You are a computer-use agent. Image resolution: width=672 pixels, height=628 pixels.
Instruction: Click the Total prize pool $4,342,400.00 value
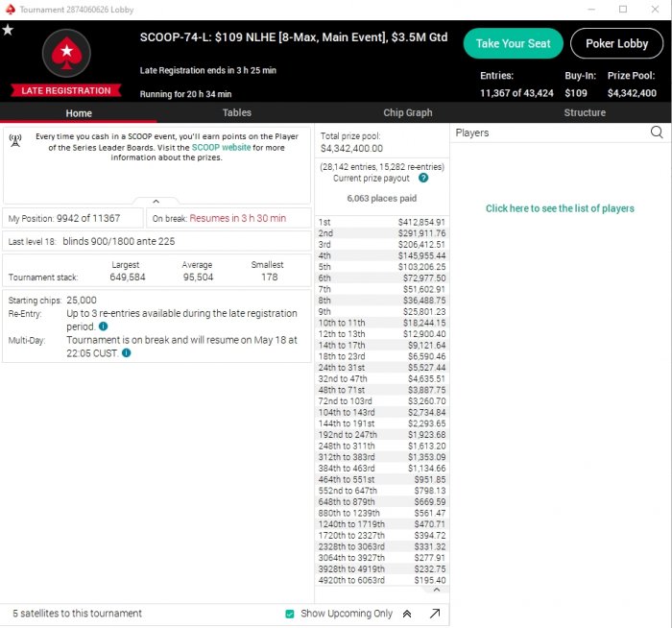point(351,148)
